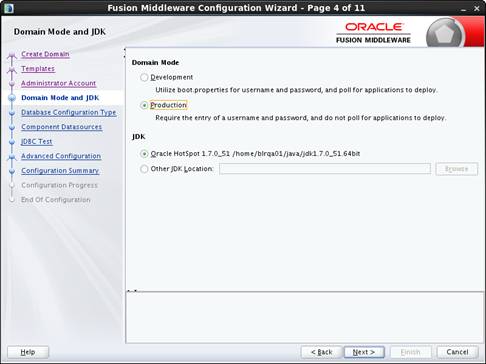Click the End Of Configuration step label
Image resolution: width=486 pixels, height=364 pixels.
pyautogui.click(x=56, y=200)
